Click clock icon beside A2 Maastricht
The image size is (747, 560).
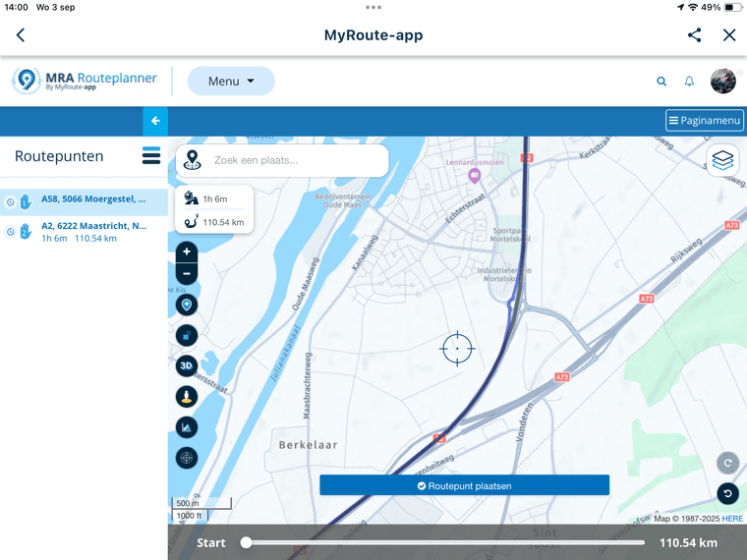(x=11, y=232)
